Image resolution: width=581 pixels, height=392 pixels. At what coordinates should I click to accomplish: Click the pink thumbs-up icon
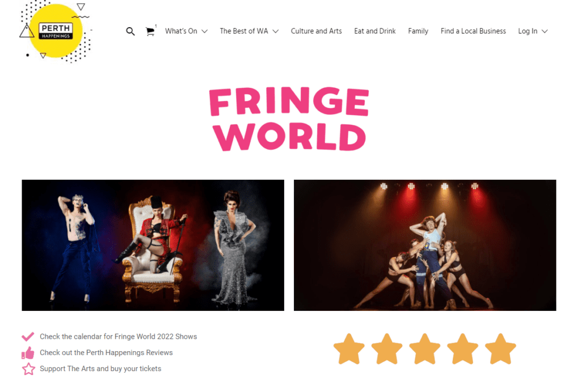[x=28, y=353]
